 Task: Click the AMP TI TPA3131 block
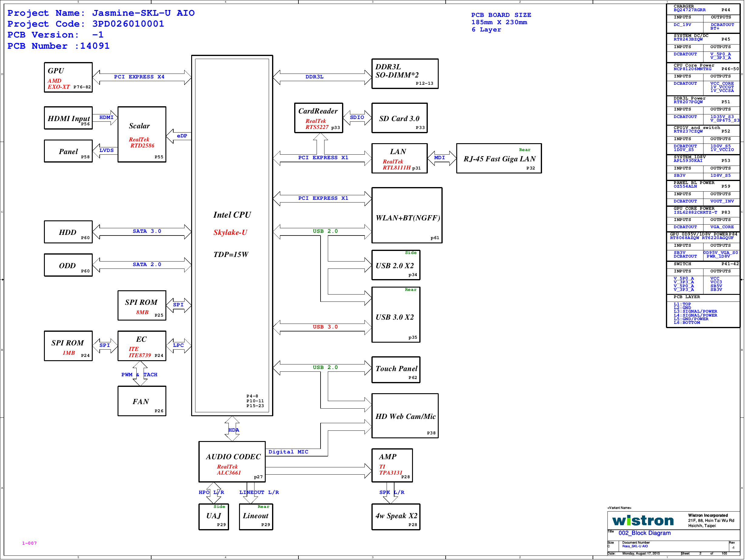[x=392, y=466]
